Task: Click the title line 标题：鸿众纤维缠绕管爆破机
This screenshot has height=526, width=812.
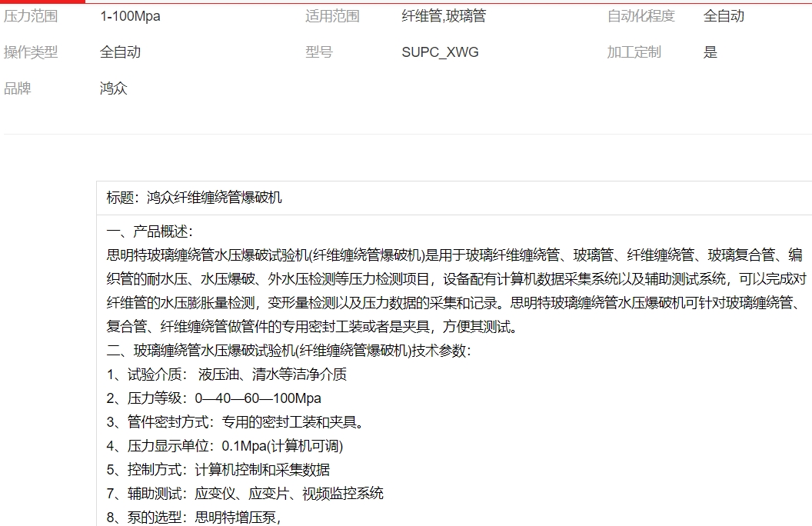Action: (x=195, y=198)
